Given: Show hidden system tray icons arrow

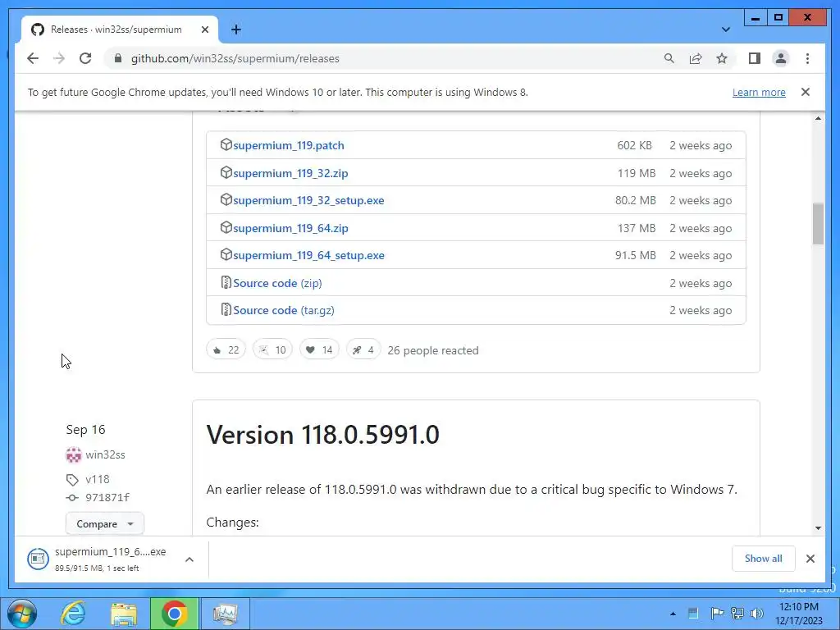Looking at the screenshot, I should pyautogui.click(x=673, y=614).
